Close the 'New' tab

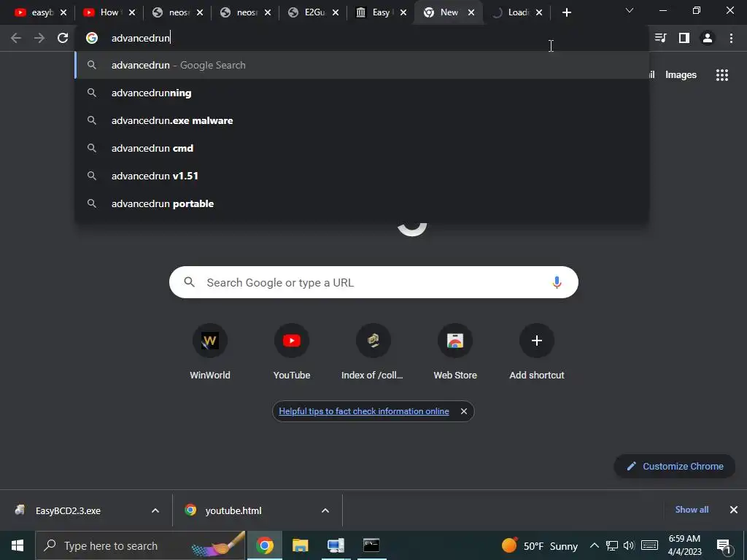point(471,12)
